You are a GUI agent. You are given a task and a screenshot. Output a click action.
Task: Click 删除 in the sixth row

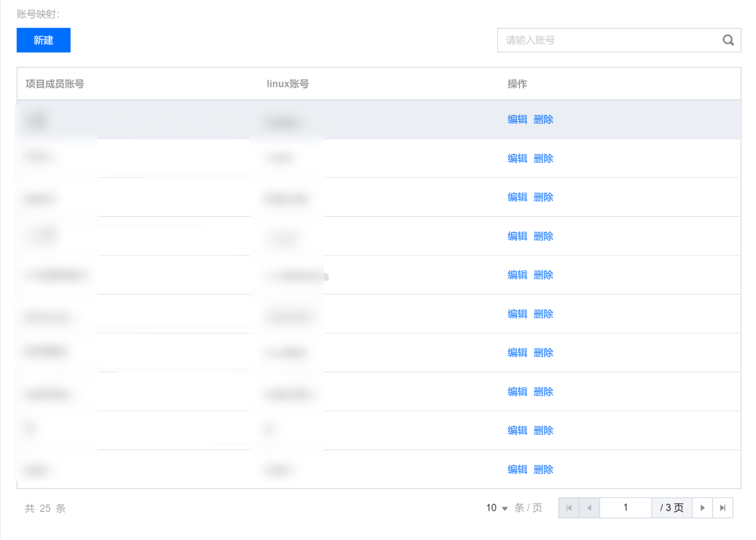tap(544, 314)
